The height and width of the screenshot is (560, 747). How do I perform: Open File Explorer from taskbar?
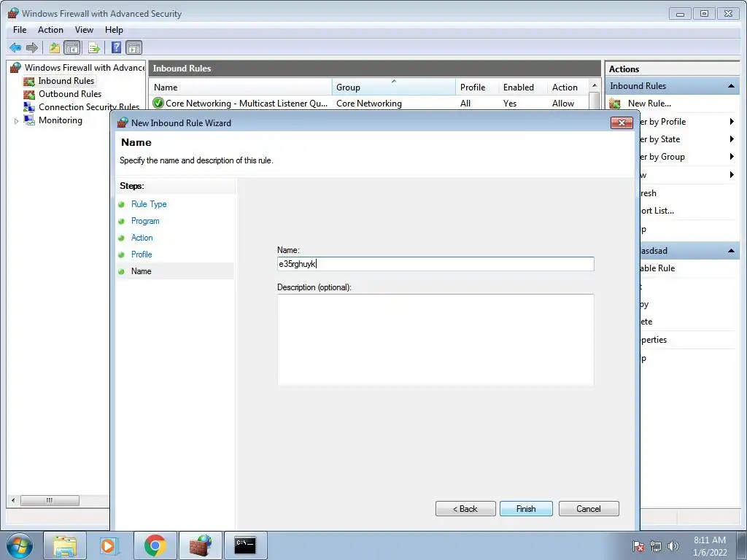[x=65, y=545]
